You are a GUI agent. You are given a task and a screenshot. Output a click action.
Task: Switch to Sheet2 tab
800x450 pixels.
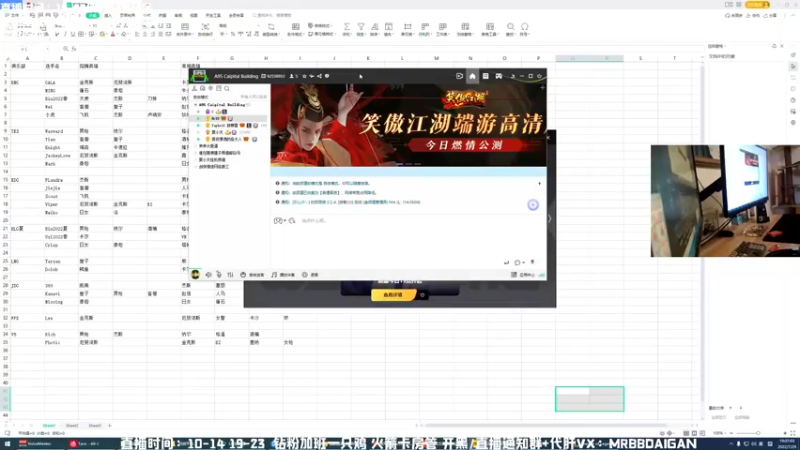[x=72, y=426]
